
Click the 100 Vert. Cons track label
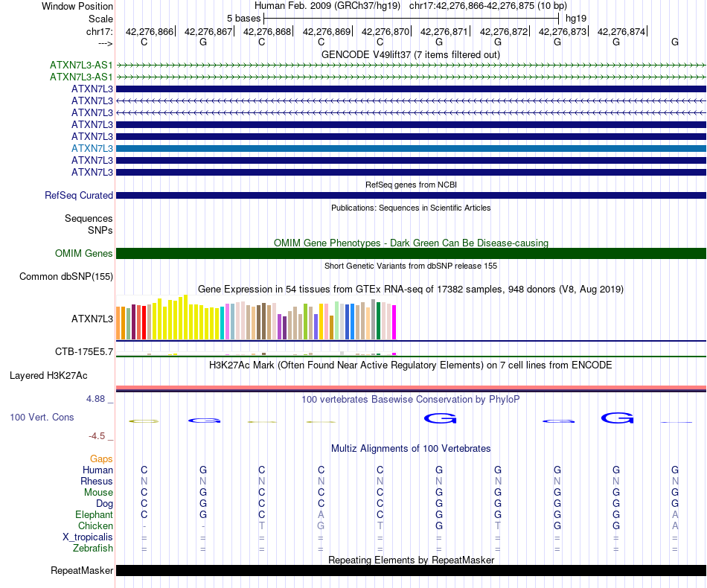[42, 417]
